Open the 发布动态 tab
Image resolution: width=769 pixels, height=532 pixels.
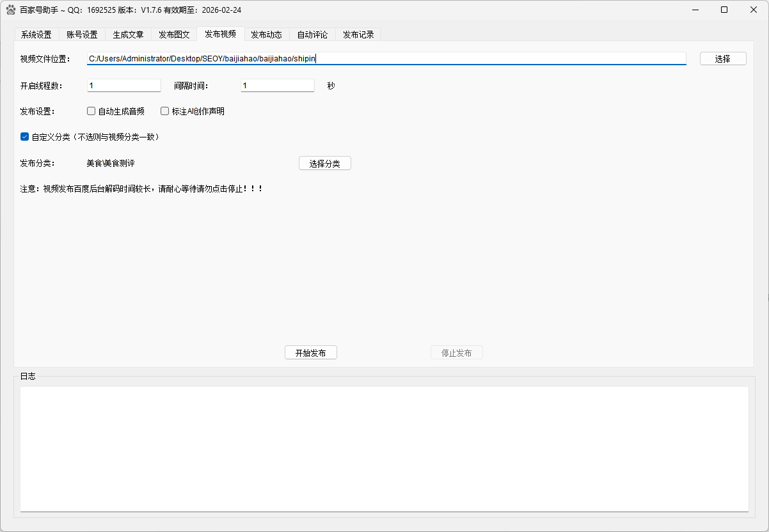click(x=266, y=35)
